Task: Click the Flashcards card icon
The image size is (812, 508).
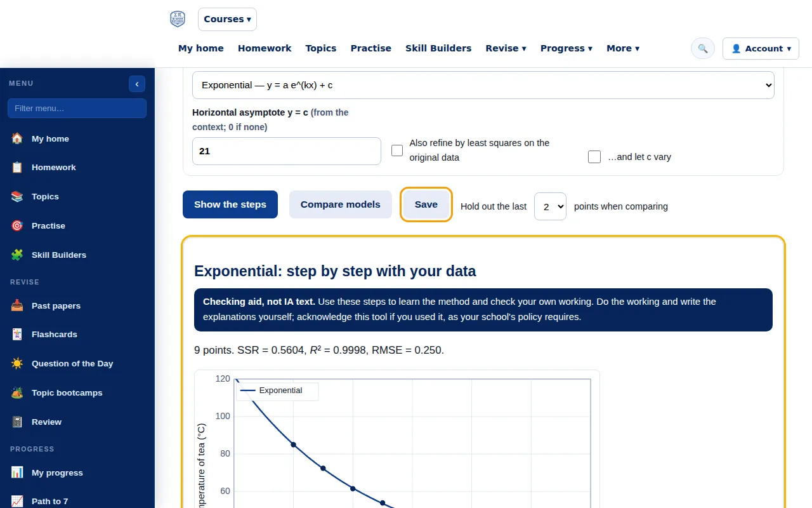Action: (x=17, y=334)
